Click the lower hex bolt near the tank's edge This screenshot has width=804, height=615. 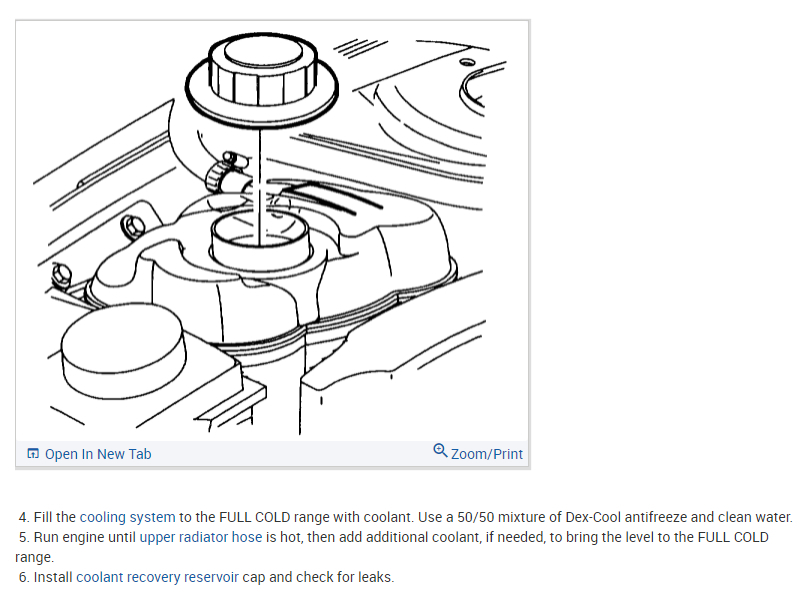coord(62,274)
